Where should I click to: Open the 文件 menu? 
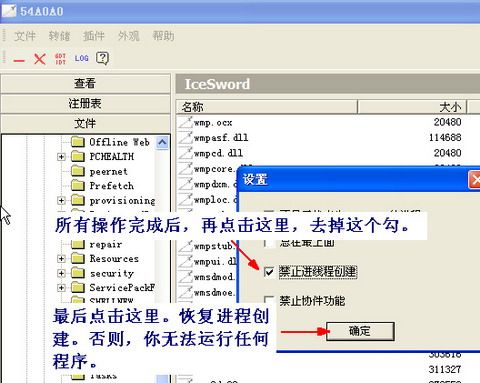pos(25,36)
